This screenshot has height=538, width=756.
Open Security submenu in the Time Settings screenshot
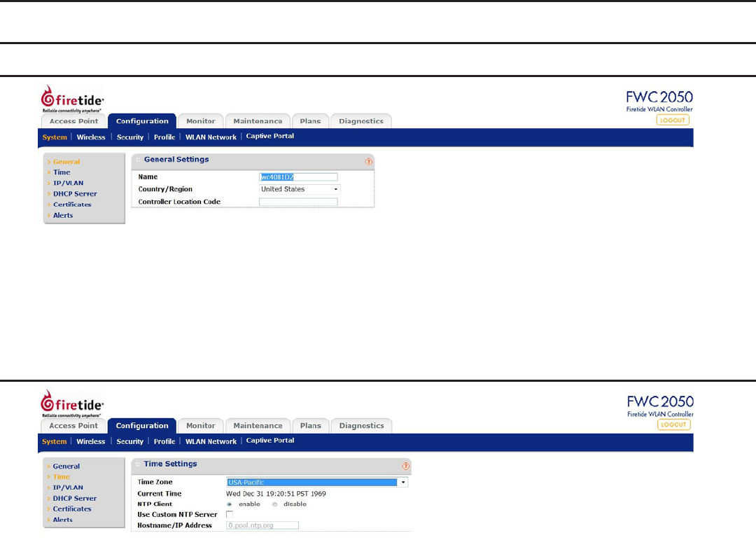tap(130, 441)
